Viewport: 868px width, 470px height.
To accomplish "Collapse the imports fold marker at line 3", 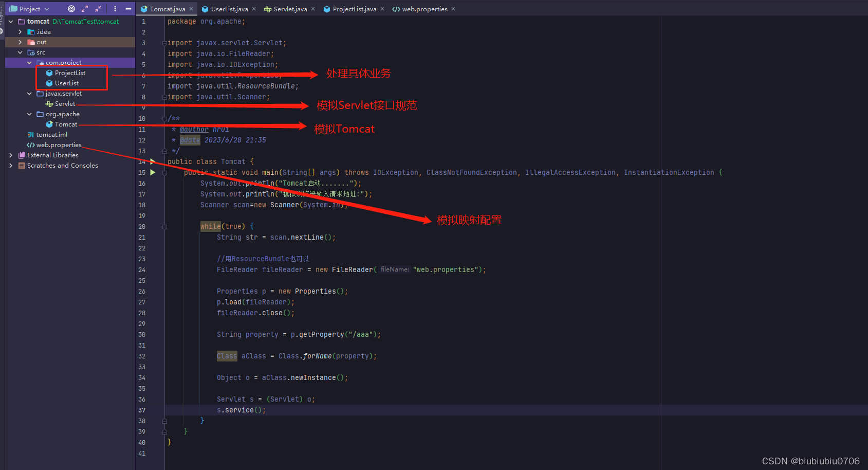I will tap(164, 43).
